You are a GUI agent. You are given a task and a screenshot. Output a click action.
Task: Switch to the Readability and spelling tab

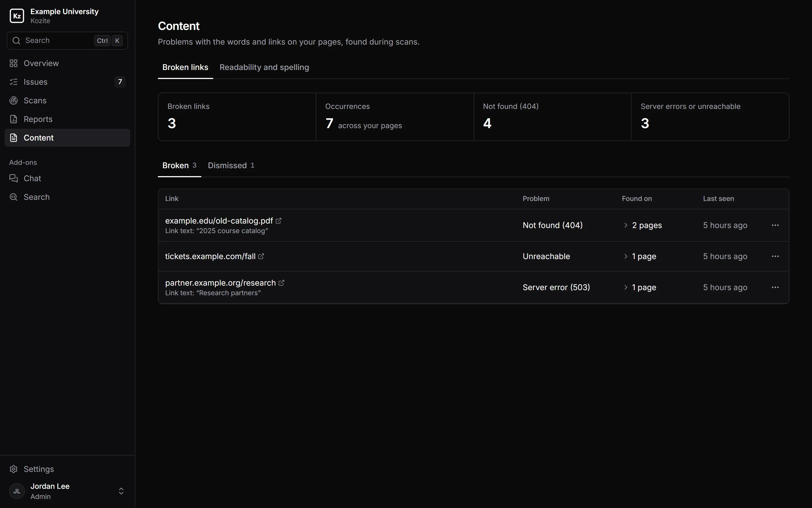click(x=264, y=67)
